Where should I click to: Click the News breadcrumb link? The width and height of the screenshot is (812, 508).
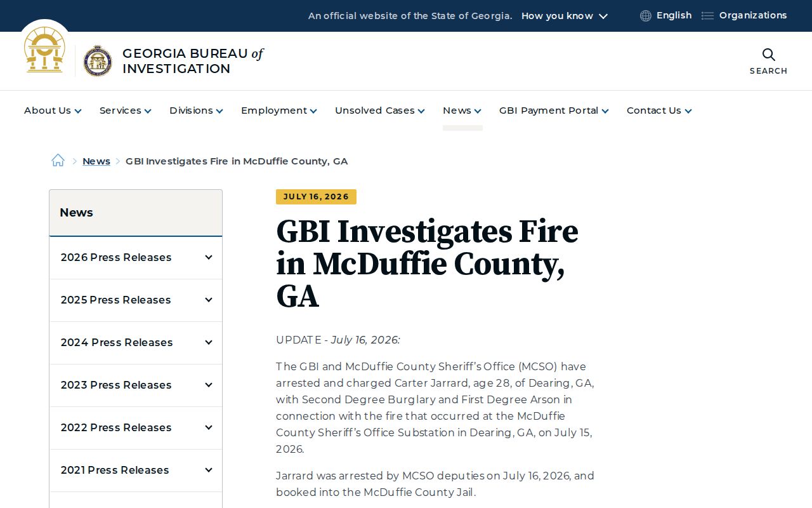pyautogui.click(x=96, y=161)
